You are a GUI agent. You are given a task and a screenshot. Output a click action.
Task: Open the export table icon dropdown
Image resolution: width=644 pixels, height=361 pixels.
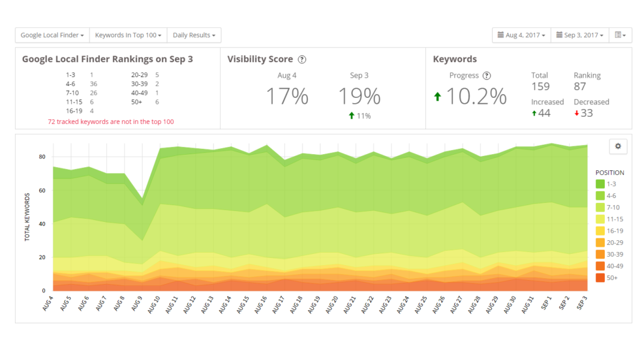coord(620,35)
